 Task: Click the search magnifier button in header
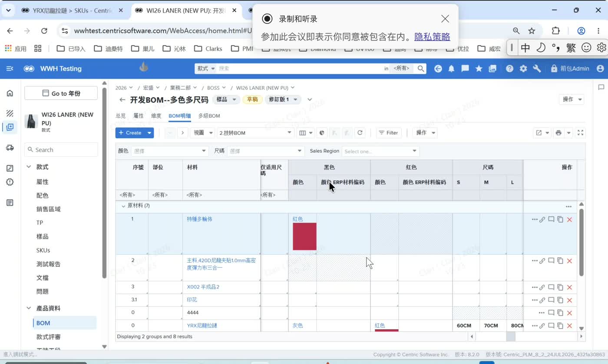point(420,69)
